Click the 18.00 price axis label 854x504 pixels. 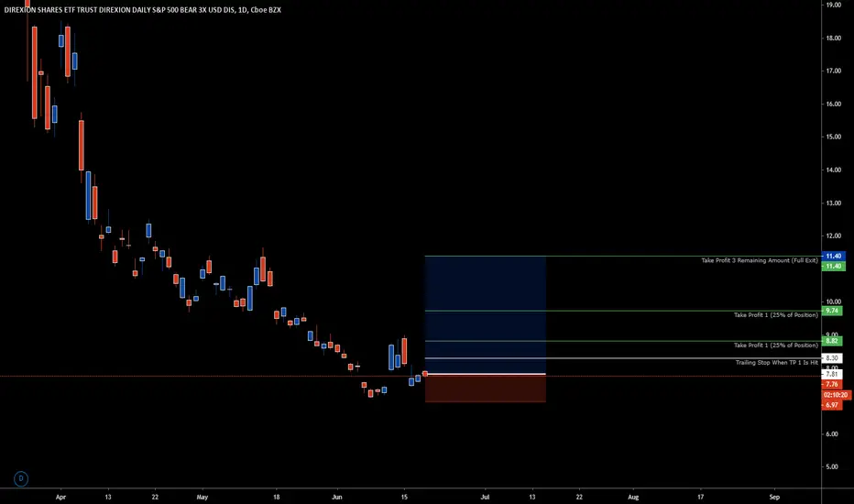point(833,38)
